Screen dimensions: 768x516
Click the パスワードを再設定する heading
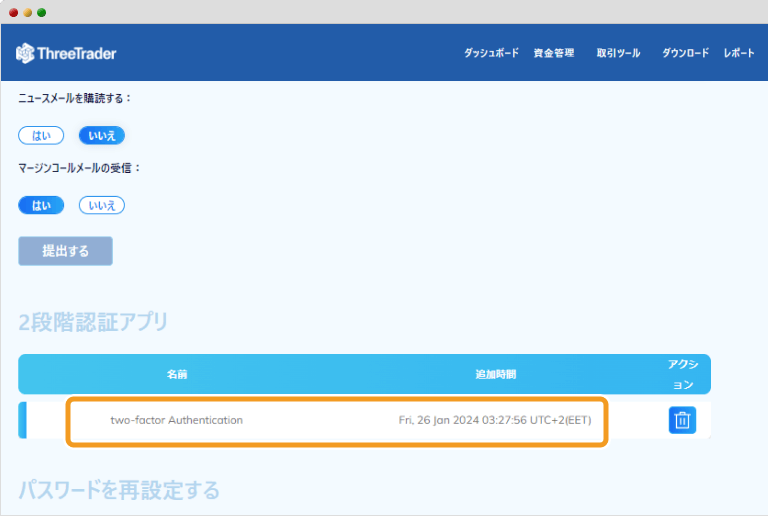(x=119, y=490)
